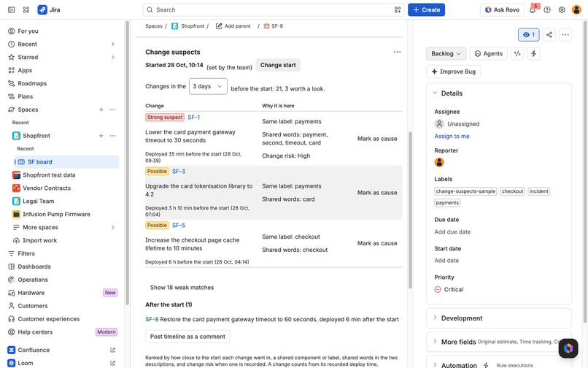Screen dimensions: 588x368
Task: Open the SF-8 issue link
Action: (152, 320)
